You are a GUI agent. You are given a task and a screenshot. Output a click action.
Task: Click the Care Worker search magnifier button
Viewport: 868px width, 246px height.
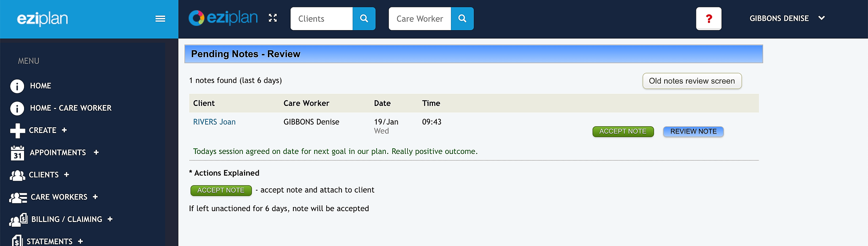tap(462, 19)
